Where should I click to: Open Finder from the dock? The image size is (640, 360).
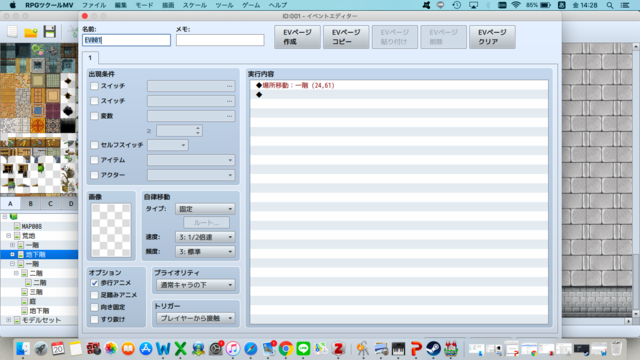coord(23,349)
